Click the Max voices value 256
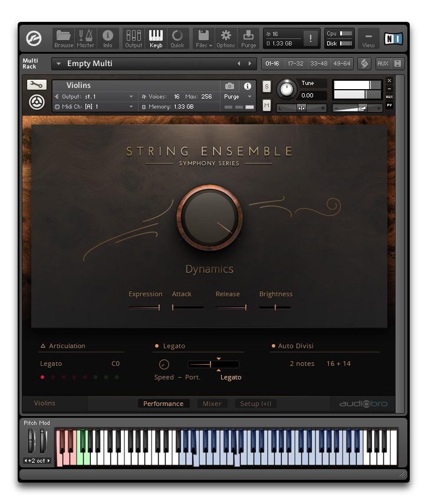428x504 pixels. tap(206, 96)
